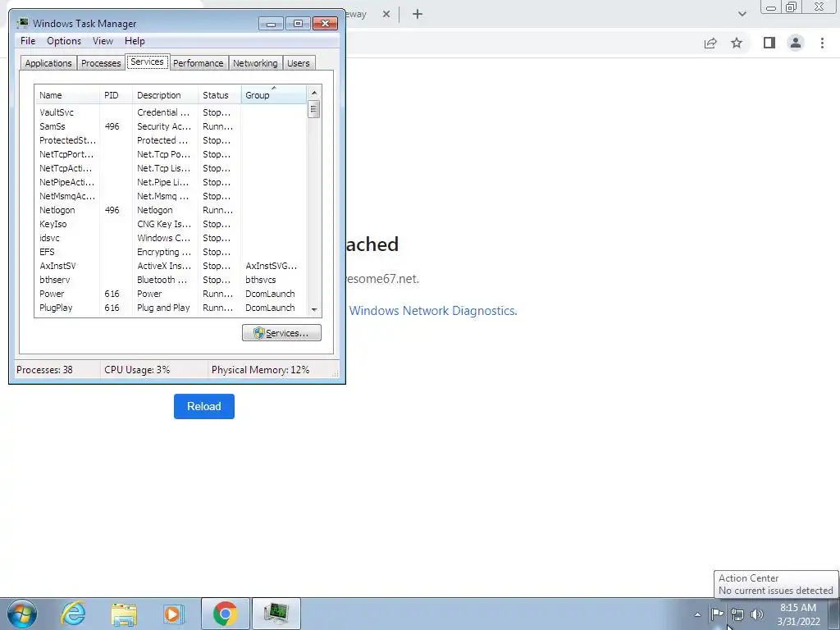The image size is (840, 630).
Task: Select the Services tab
Action: coord(148,62)
